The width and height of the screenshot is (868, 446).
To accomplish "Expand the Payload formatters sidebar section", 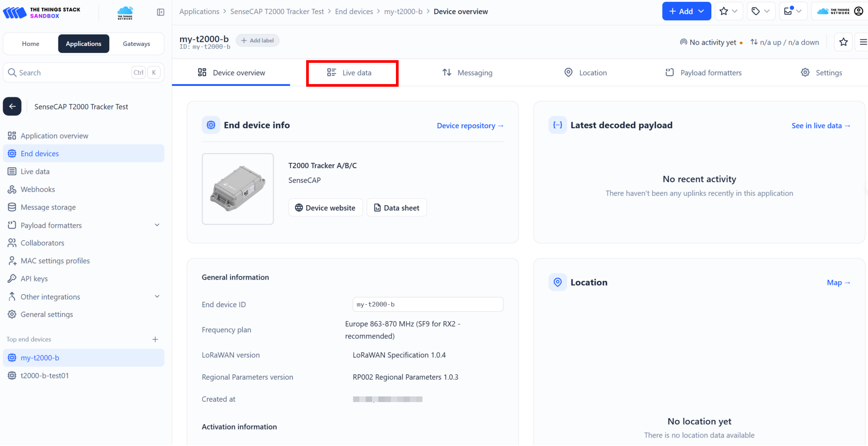I will (157, 225).
